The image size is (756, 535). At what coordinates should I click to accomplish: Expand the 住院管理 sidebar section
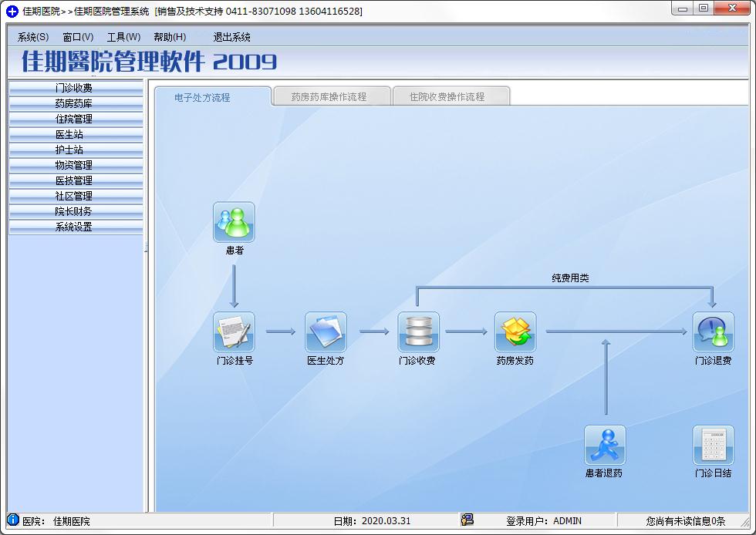click(76, 119)
